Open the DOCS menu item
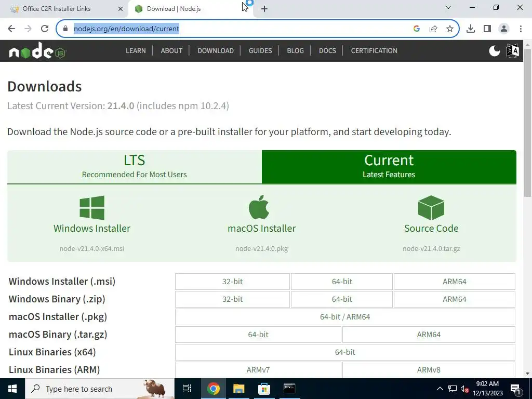The image size is (532, 399). (327, 50)
